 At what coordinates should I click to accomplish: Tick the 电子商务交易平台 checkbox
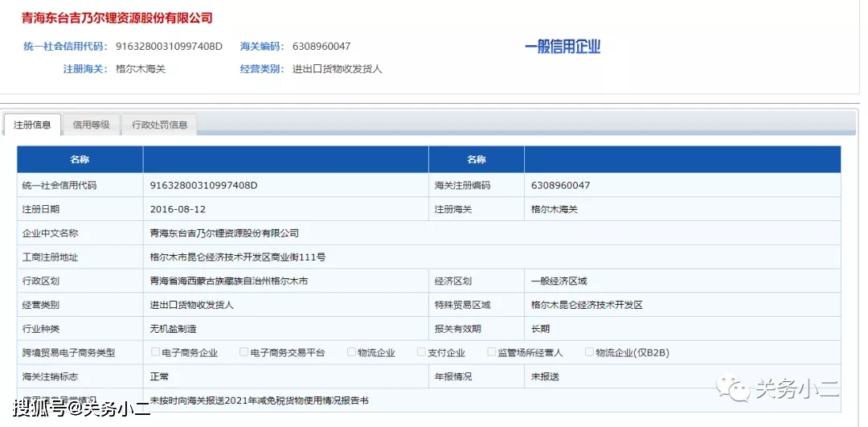point(244,352)
